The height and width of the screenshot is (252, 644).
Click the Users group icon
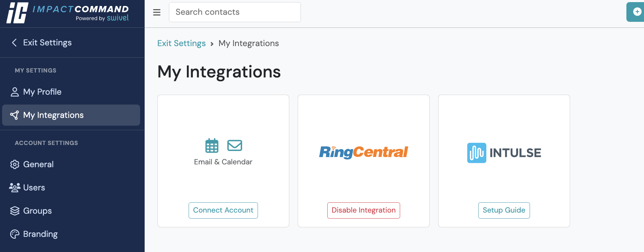point(14,188)
